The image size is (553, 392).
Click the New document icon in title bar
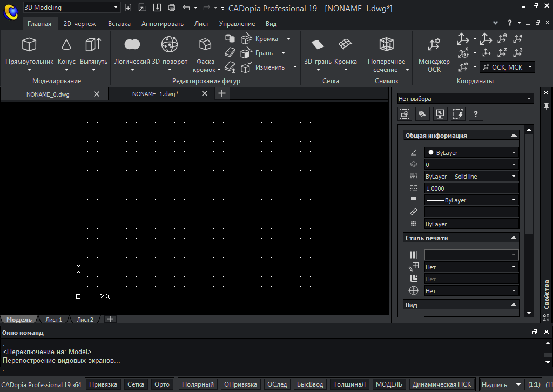(x=128, y=8)
